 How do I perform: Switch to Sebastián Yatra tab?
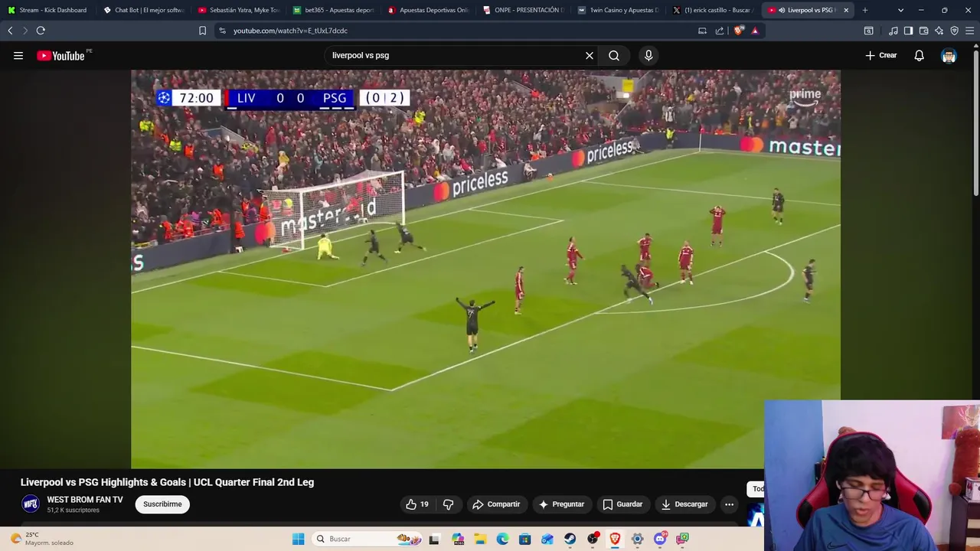click(239, 10)
